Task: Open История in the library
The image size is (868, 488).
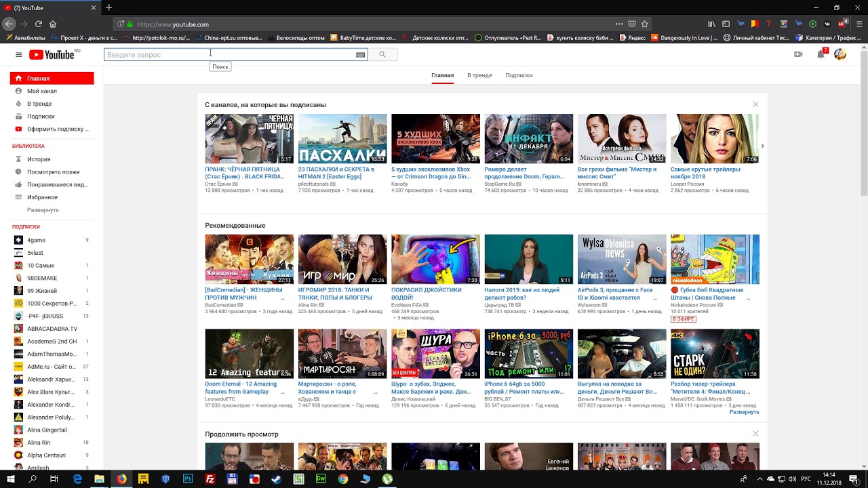Action: 52,159
